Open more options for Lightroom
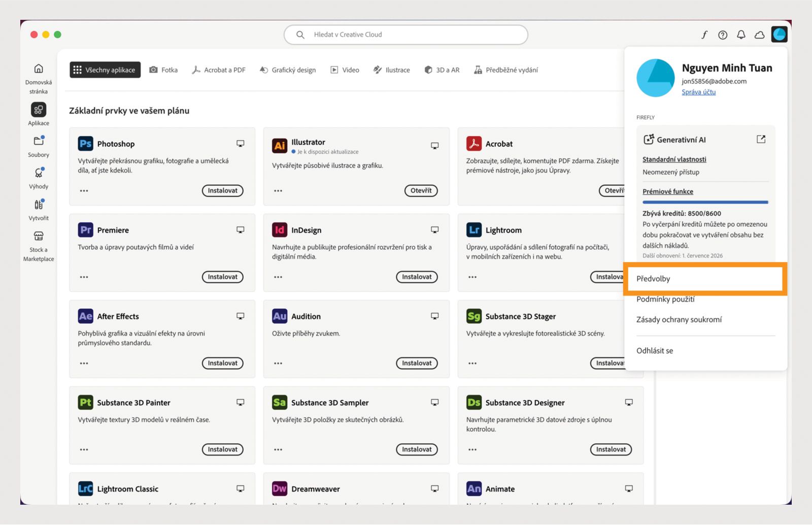The height and width of the screenshot is (525, 812). coord(472,277)
